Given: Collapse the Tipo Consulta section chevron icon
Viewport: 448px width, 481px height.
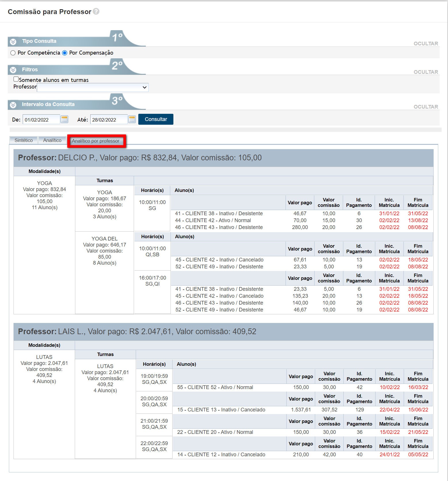Looking at the screenshot, I should pyautogui.click(x=13, y=42).
